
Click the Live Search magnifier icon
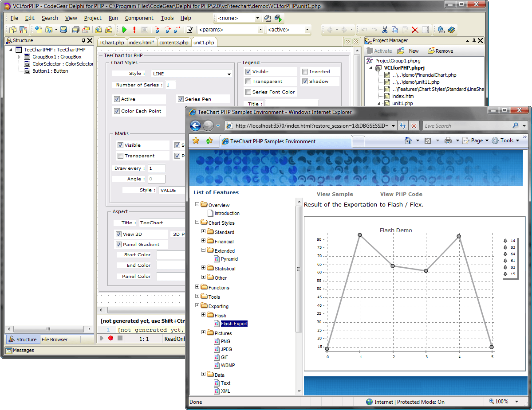[x=516, y=125]
